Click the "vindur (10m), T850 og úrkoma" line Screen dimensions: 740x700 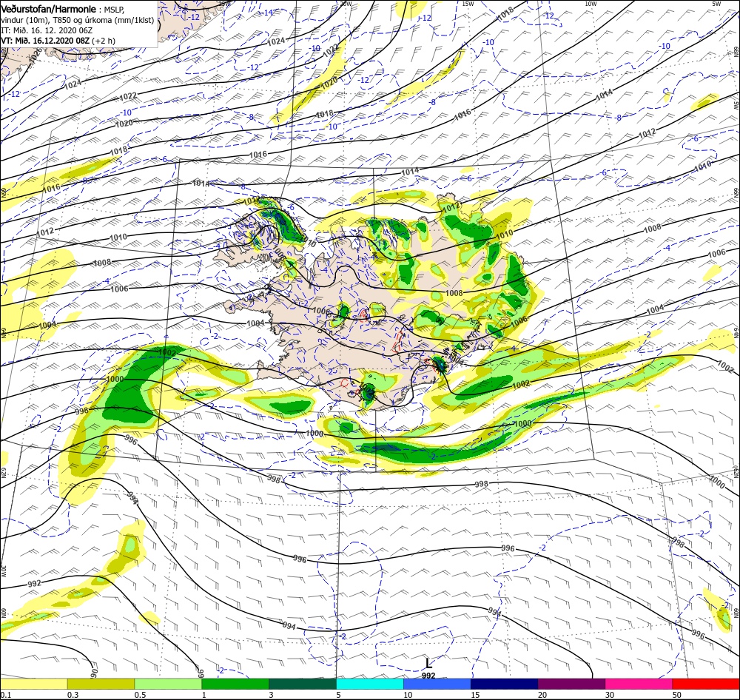click(78, 20)
